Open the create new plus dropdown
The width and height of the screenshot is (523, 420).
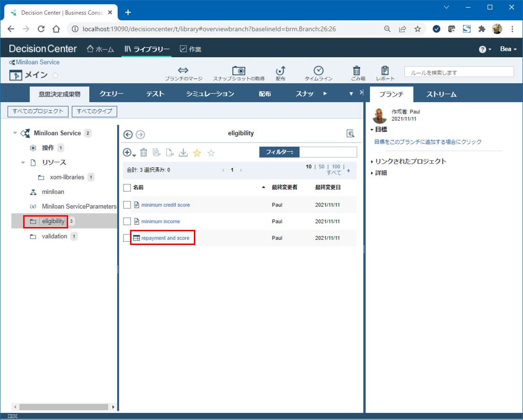pos(129,152)
